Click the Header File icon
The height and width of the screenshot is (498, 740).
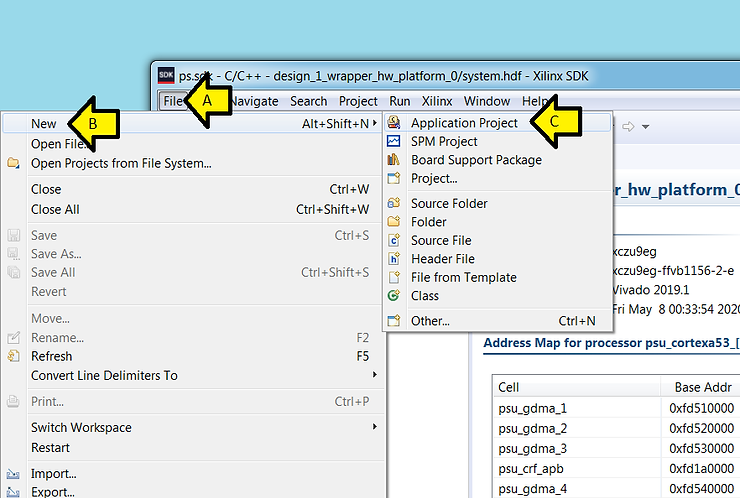pyautogui.click(x=393, y=259)
